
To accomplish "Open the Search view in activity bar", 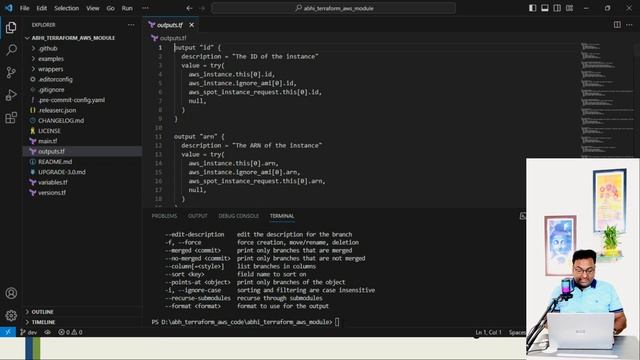I will tap(11, 50).
